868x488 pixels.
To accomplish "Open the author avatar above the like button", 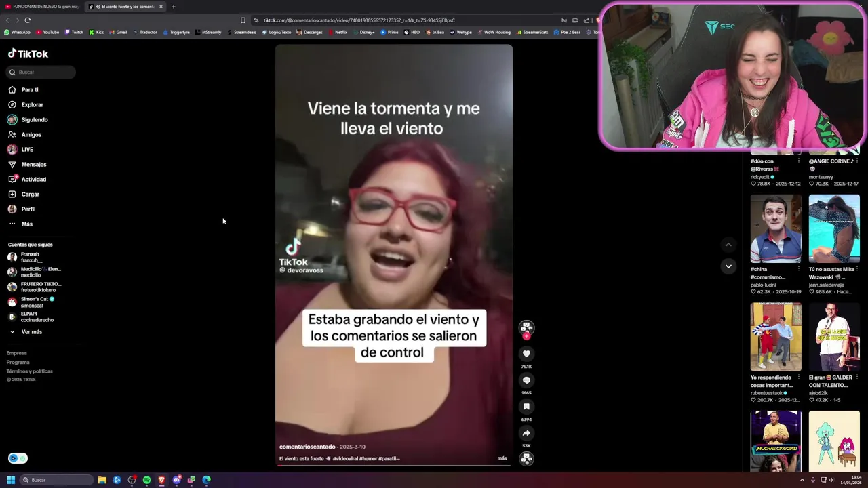I will click(x=526, y=327).
